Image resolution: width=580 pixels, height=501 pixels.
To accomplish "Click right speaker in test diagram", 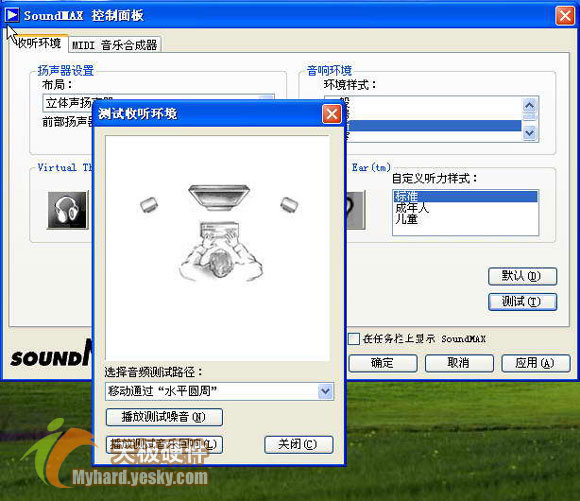I will (289, 204).
